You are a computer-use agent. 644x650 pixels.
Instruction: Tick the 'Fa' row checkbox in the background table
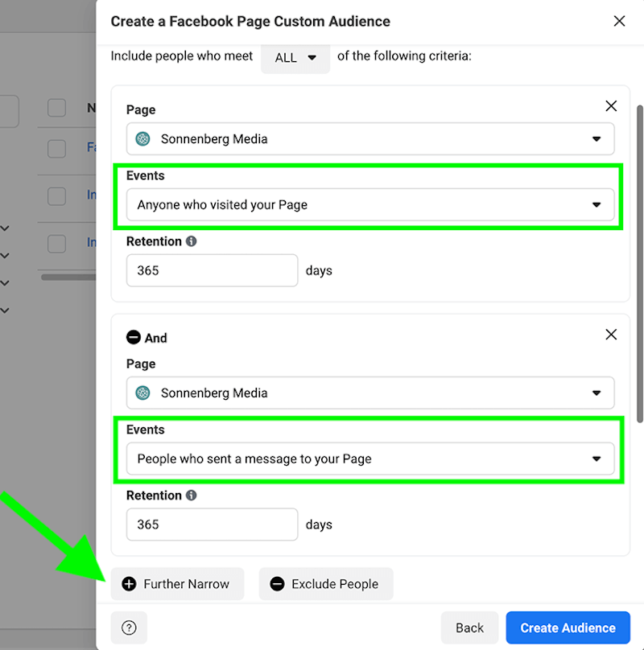coord(57,148)
